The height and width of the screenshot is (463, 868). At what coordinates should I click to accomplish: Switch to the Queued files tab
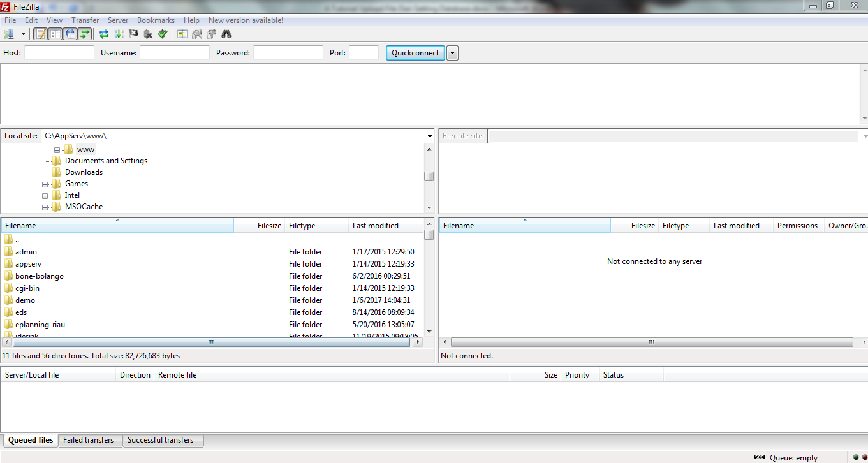pyautogui.click(x=31, y=440)
